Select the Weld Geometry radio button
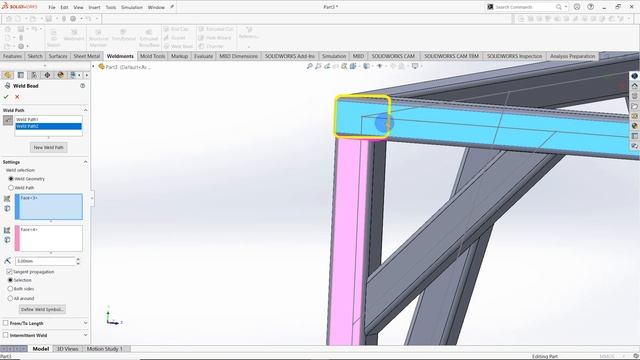This screenshot has height=360, width=640. tap(11, 179)
